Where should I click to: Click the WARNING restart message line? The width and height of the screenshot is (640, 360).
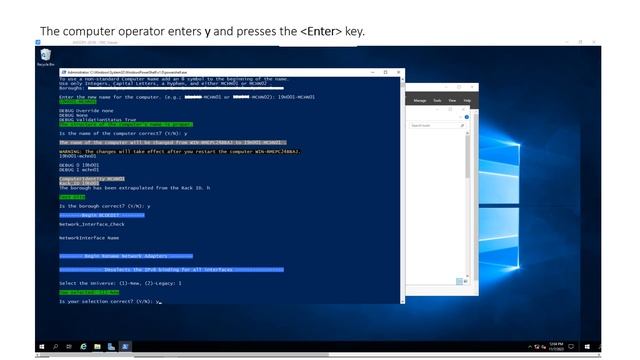coord(180,151)
